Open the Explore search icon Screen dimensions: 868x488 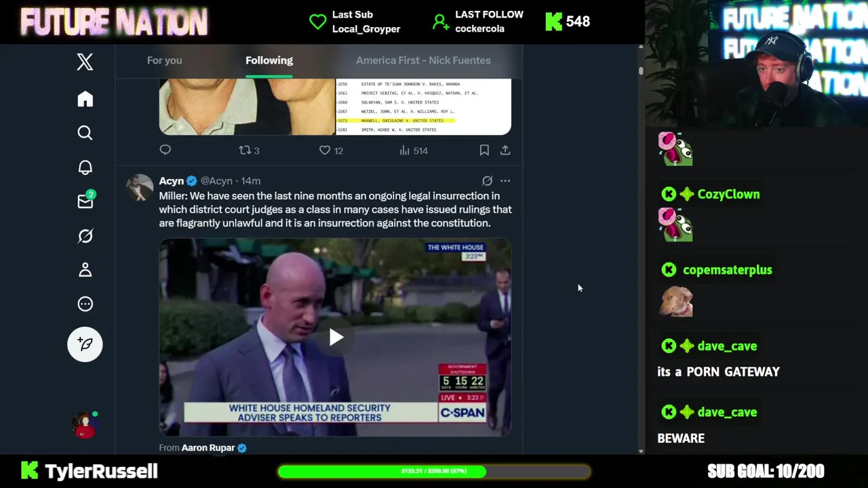click(x=85, y=133)
